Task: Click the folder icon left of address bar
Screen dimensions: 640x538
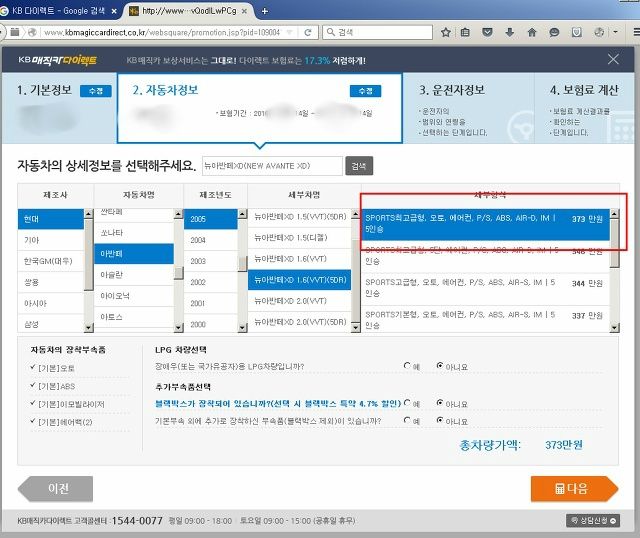Action: pos(15,32)
